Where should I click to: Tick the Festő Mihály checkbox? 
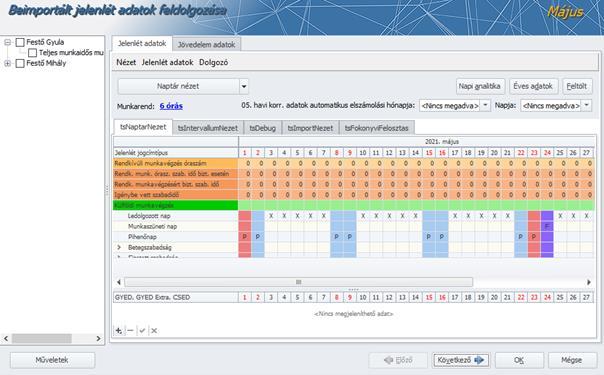(x=20, y=64)
